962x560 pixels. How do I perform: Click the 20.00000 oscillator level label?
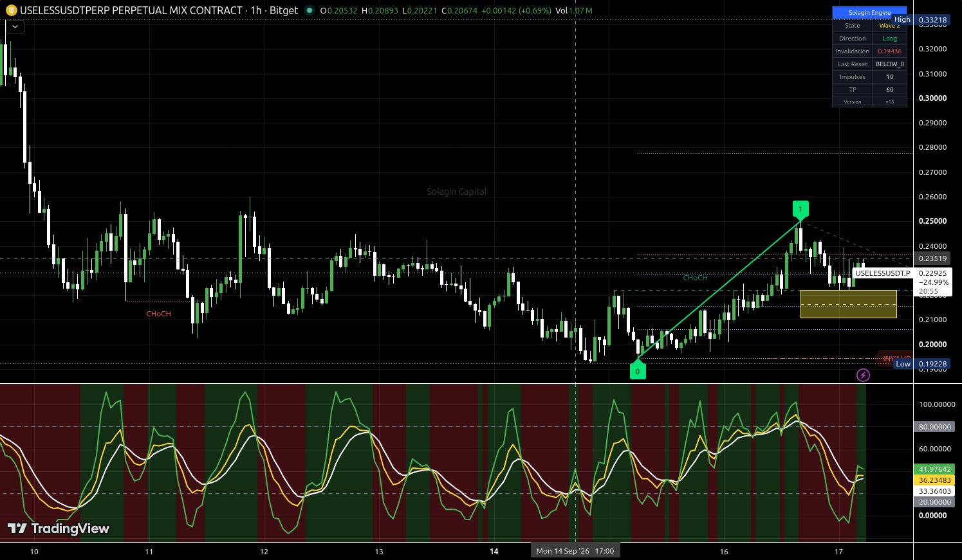[934, 502]
